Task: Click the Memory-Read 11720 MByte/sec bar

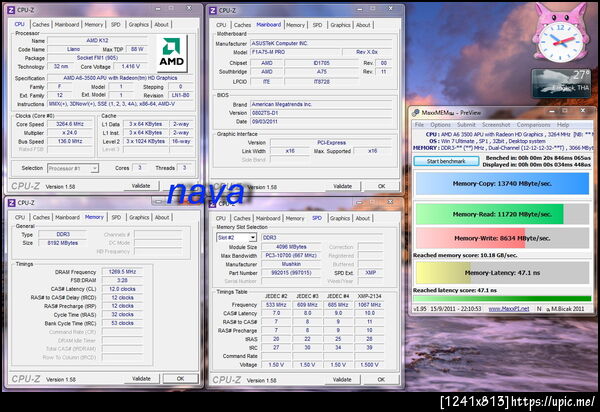Action: (502, 214)
